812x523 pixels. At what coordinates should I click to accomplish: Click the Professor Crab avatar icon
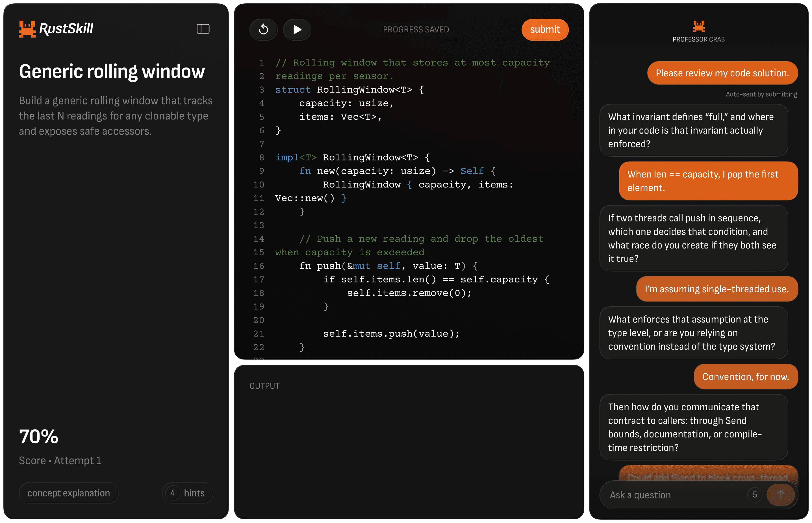tap(698, 27)
